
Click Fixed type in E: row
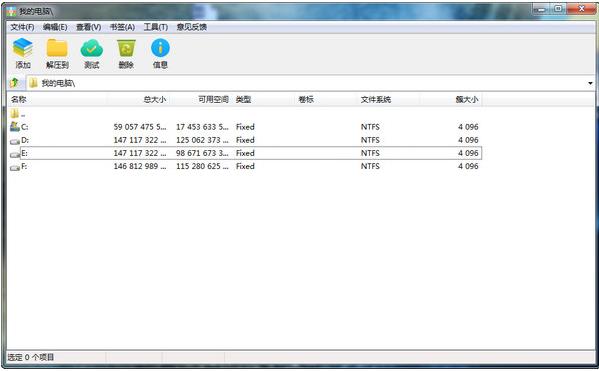(245, 153)
